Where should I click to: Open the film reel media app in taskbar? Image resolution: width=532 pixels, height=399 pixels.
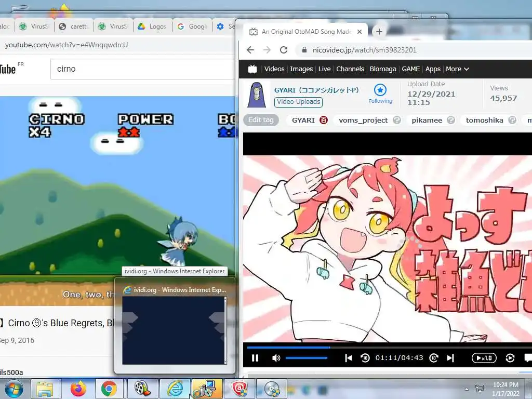click(142, 389)
